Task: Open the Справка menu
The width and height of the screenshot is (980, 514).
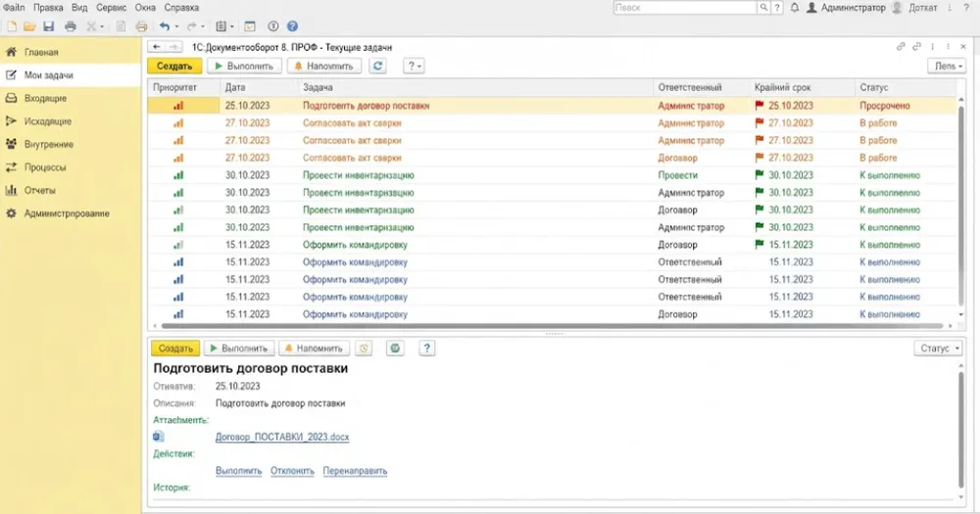Action: [x=181, y=8]
